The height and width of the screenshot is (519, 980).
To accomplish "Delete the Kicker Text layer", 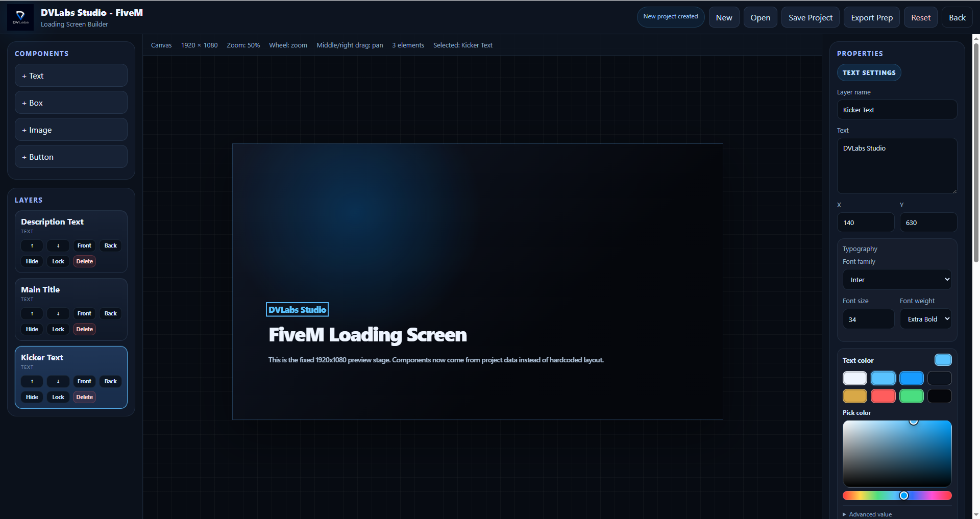I will 84,398.
